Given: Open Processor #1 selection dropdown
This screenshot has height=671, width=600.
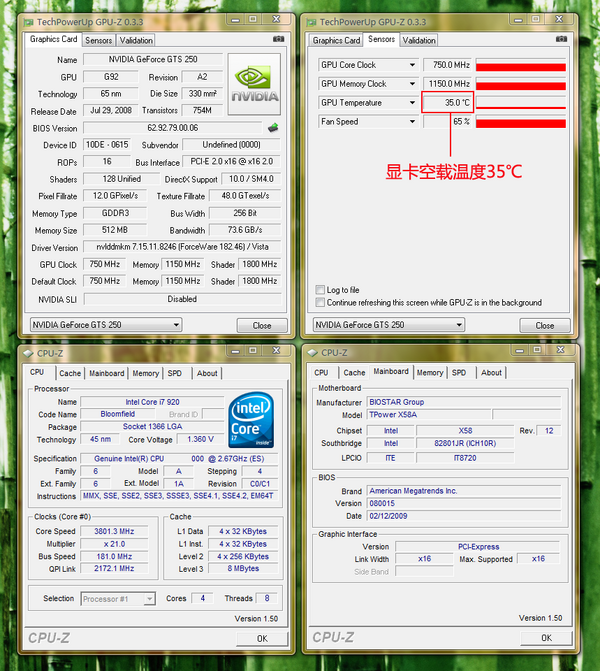Looking at the screenshot, I should point(118,599).
